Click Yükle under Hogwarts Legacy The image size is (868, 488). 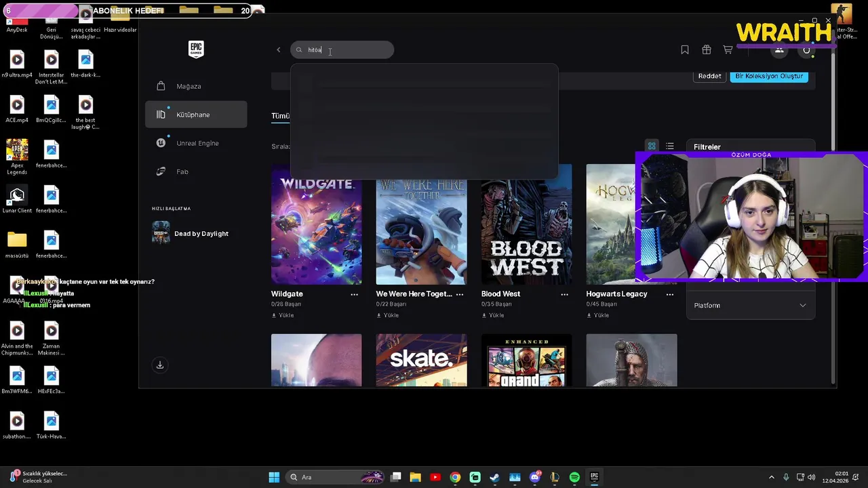click(x=598, y=315)
